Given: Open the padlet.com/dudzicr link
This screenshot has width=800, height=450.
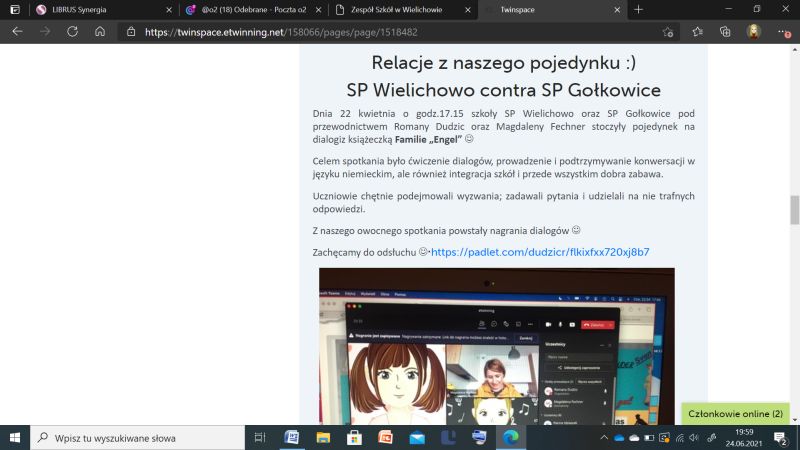Looking at the screenshot, I should pos(540,252).
